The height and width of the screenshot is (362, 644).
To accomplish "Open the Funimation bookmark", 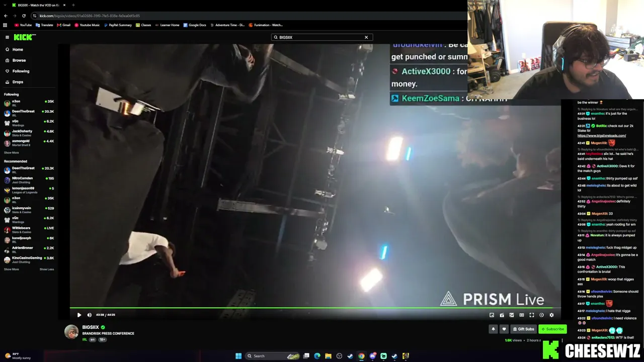I will pos(266,25).
